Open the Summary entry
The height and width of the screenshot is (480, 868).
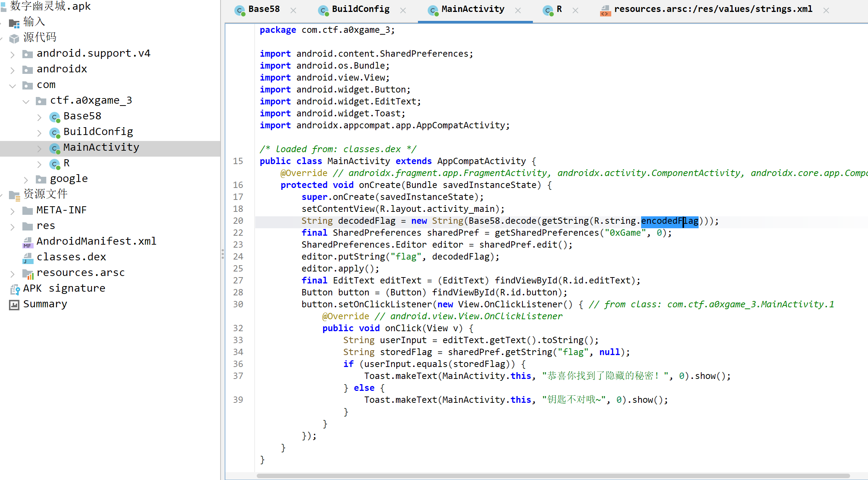pyautogui.click(x=45, y=304)
